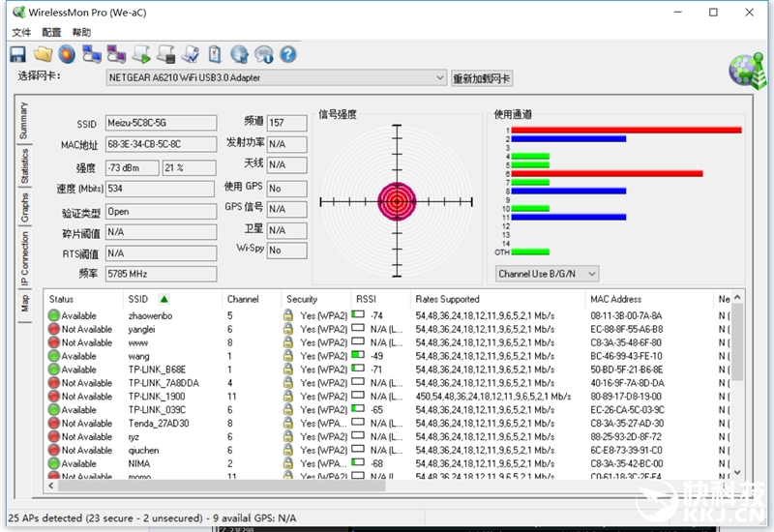The width and height of the screenshot is (774, 532).
Task: Click the globe icon in toolbar
Action: click(239, 54)
